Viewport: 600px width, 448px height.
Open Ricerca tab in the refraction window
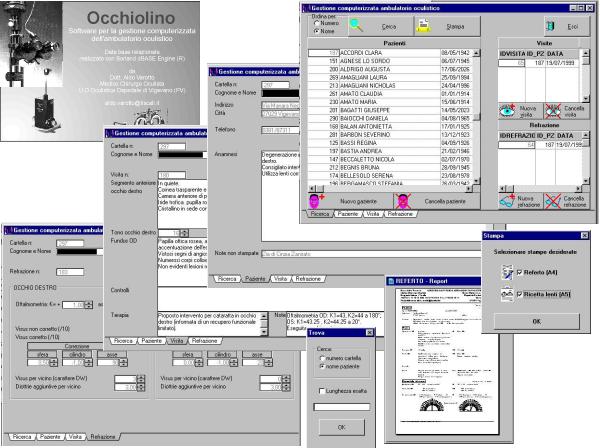22,437
